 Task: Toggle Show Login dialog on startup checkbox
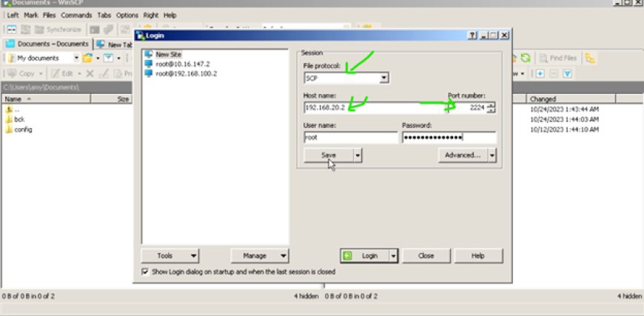(145, 272)
